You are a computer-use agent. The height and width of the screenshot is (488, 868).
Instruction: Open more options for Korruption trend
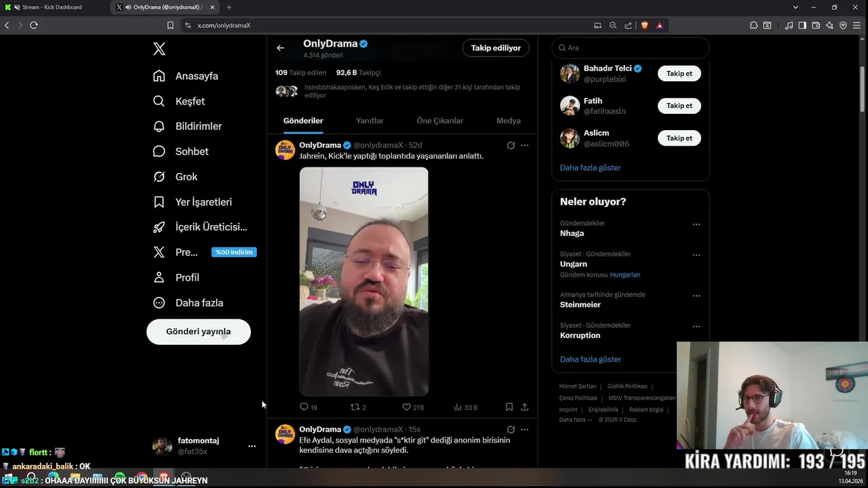pyautogui.click(x=696, y=327)
